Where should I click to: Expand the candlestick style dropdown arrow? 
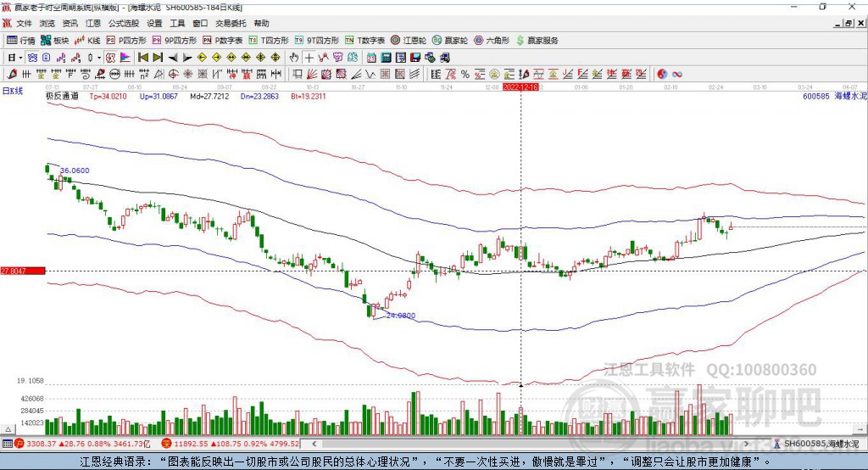[99, 58]
